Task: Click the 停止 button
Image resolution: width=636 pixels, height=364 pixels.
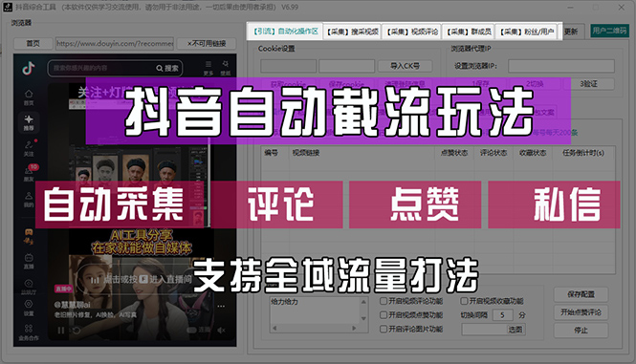Action: tap(581, 330)
